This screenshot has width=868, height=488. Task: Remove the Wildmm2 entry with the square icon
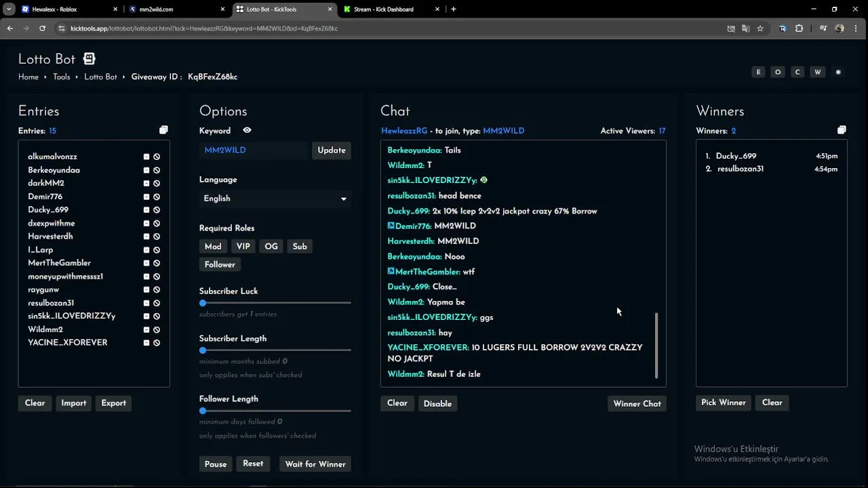[146, 329]
